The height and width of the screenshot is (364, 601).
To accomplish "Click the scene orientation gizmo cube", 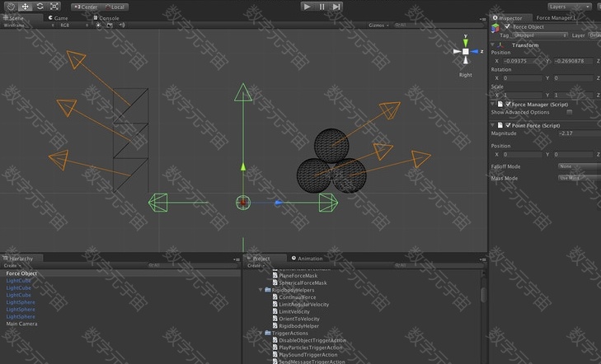I will (465, 51).
